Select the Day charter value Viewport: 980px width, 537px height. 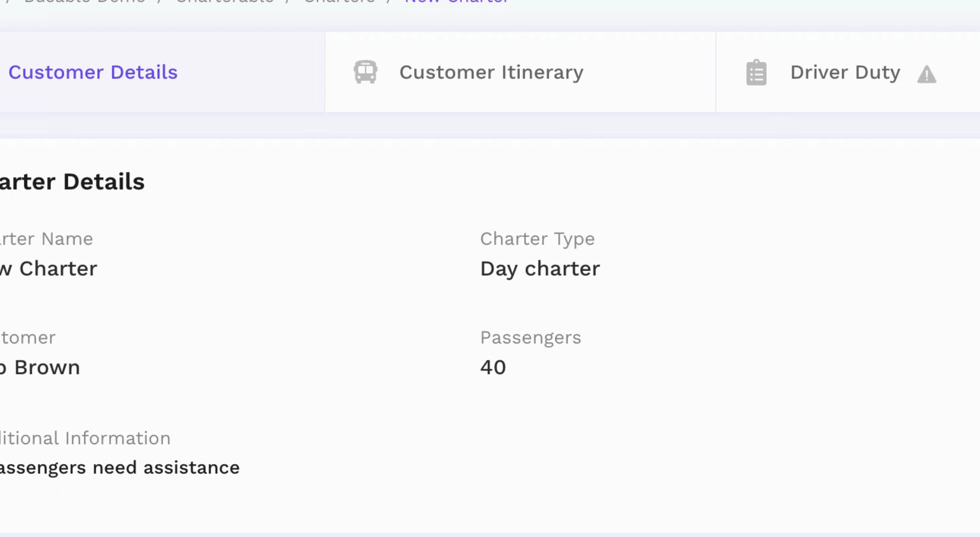click(x=540, y=269)
